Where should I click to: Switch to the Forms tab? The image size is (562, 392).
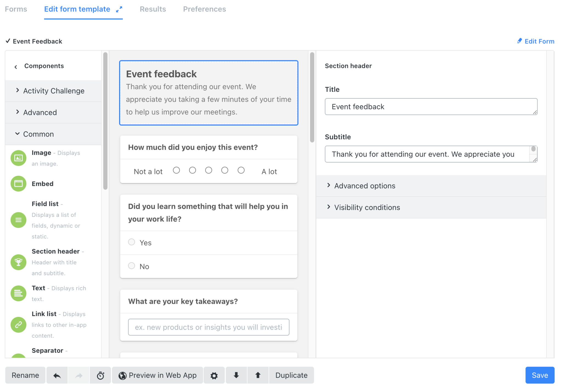16,9
